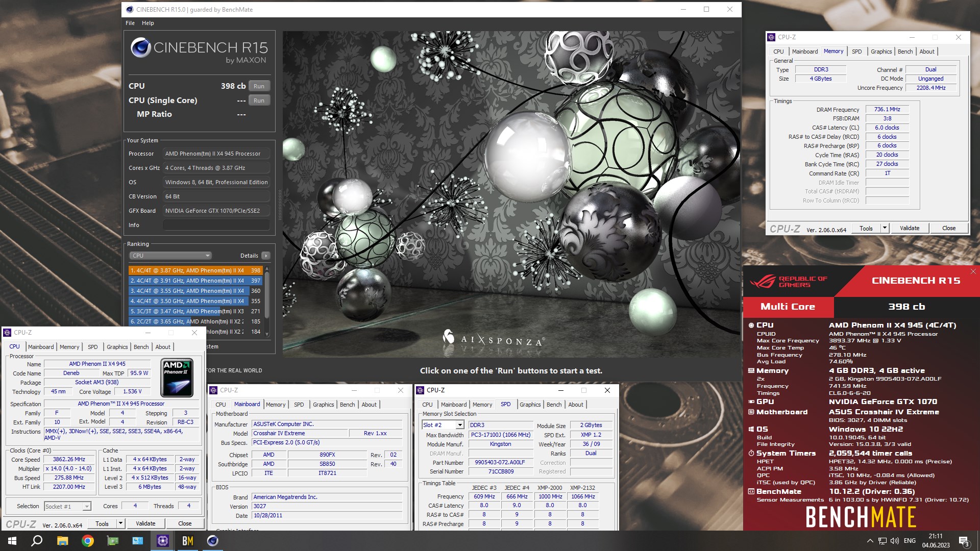Open About tab in bottom-left CPU-Z window
This screenshot has height=551, width=980.
163,347
